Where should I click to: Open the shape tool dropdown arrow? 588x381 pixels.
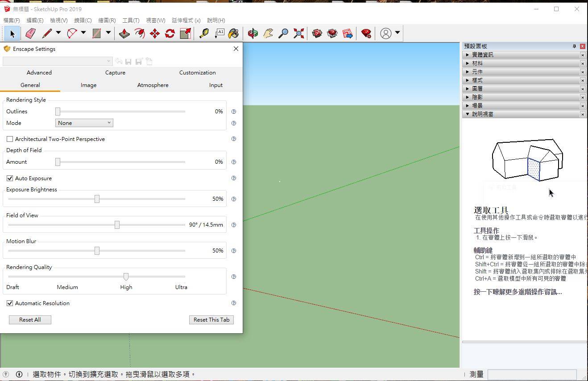click(108, 33)
